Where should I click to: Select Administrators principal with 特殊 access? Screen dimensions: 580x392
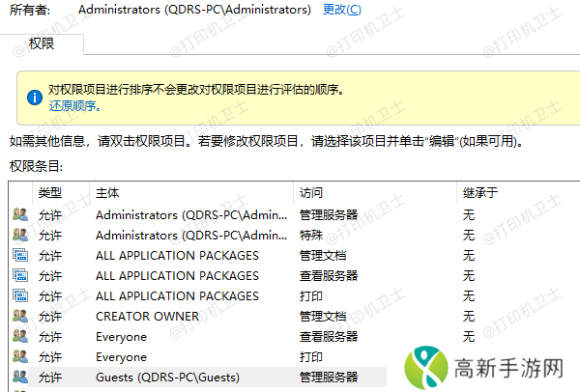point(191,235)
